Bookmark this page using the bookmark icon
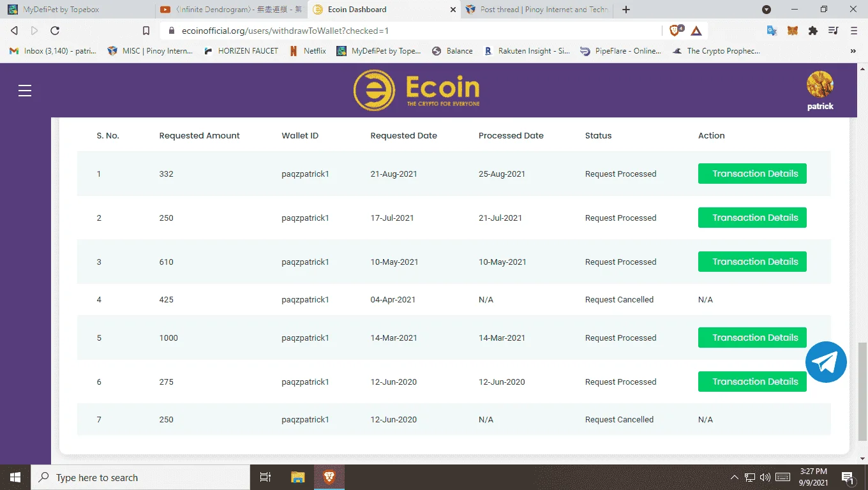Image resolution: width=868 pixels, height=490 pixels. click(x=146, y=31)
